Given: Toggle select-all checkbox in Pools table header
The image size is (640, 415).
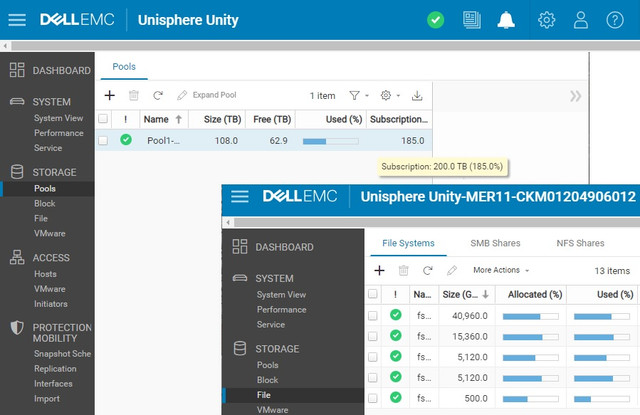Looking at the screenshot, I should tap(103, 119).
